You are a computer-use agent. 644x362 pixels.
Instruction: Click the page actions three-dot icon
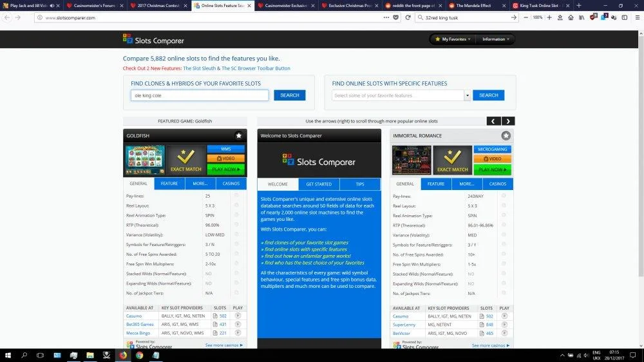click(386, 17)
